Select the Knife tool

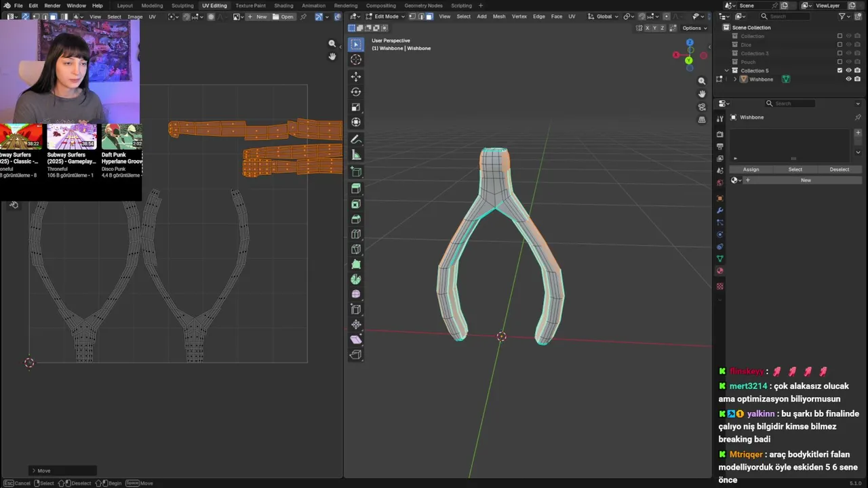pyautogui.click(x=356, y=249)
